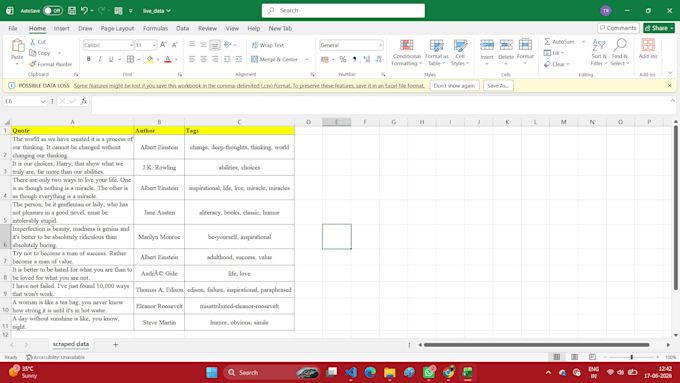Open the General number format dropdown
This screenshot has width=680, height=383.
click(380, 45)
